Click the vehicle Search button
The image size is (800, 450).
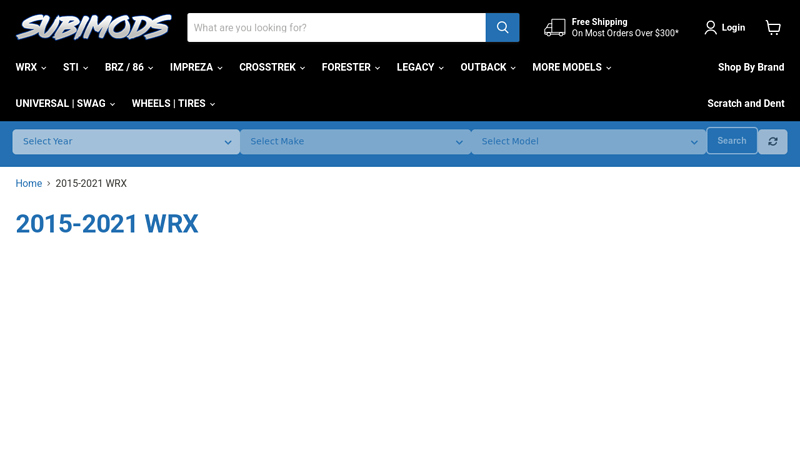732,141
